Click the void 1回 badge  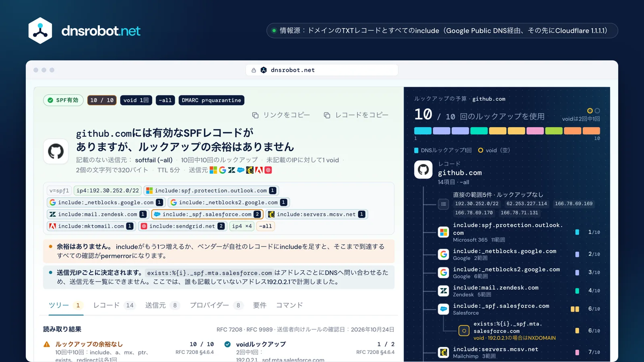pyautogui.click(x=136, y=100)
